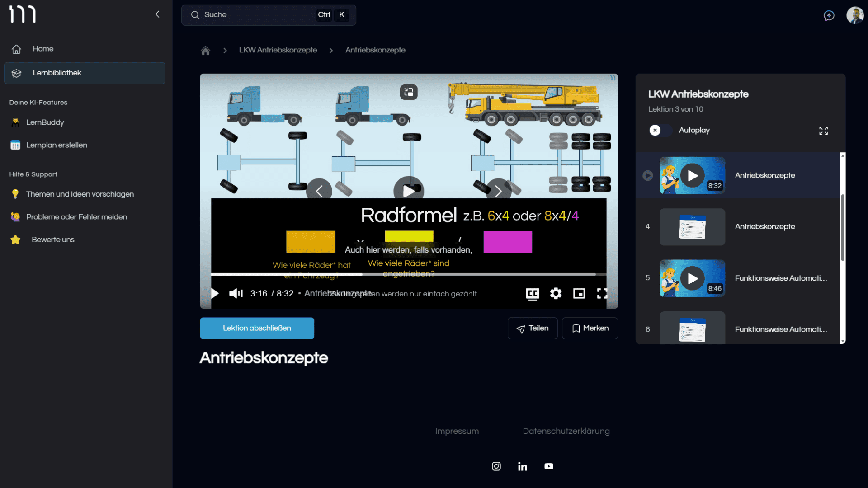Viewport: 868px width, 488px height.
Task: Open the Instagram social link
Action: pyautogui.click(x=496, y=466)
